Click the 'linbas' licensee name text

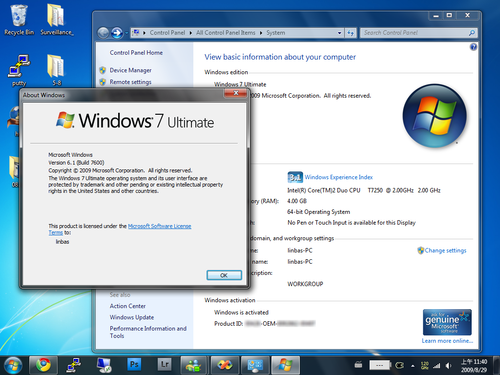pos(62,242)
